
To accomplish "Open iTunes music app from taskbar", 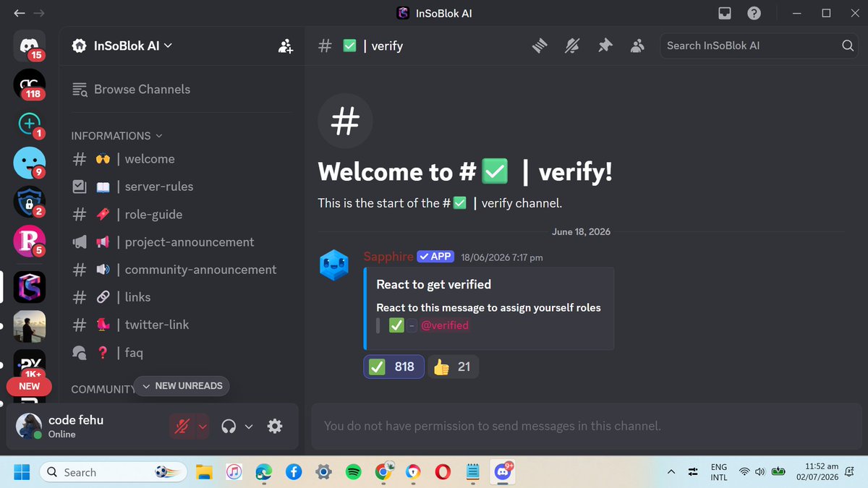I will [234, 472].
